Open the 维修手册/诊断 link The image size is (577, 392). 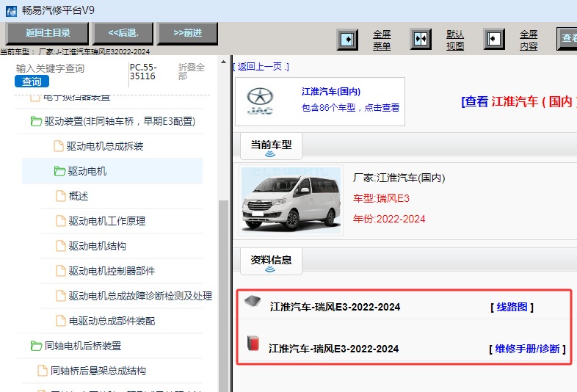pos(527,349)
